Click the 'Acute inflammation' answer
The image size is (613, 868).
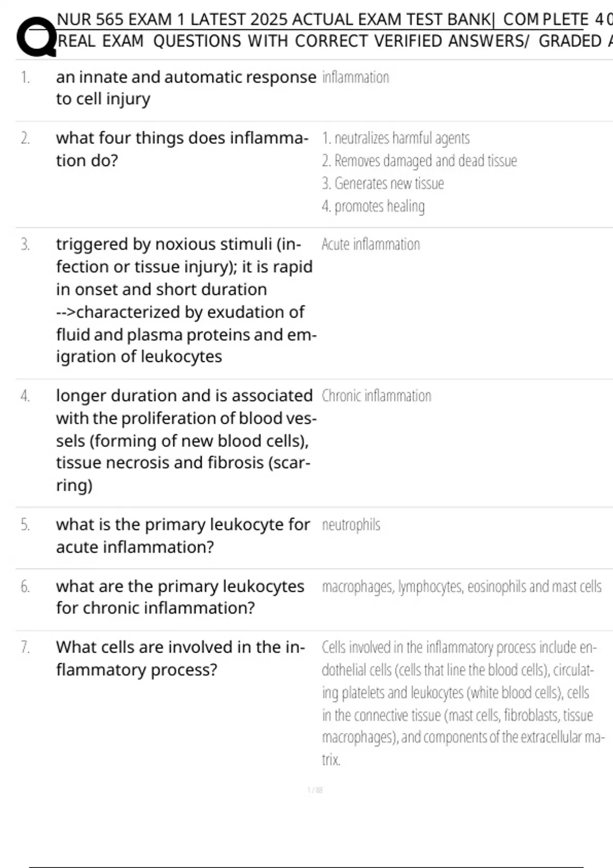coord(370,244)
